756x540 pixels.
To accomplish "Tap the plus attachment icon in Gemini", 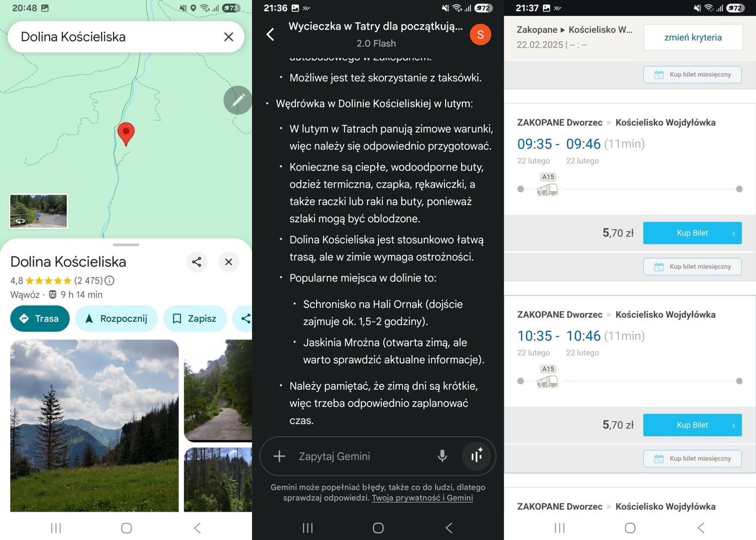I will [x=279, y=456].
